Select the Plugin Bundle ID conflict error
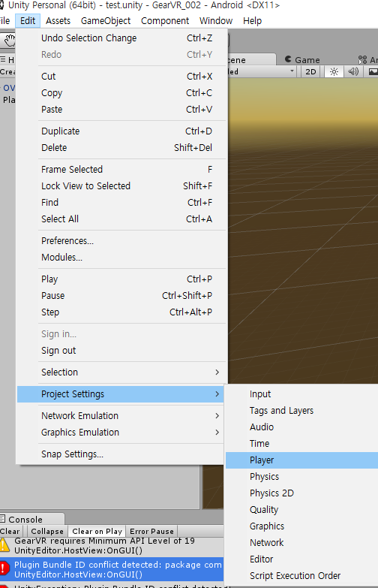The width and height of the screenshot is (378, 588). pyautogui.click(x=112, y=569)
